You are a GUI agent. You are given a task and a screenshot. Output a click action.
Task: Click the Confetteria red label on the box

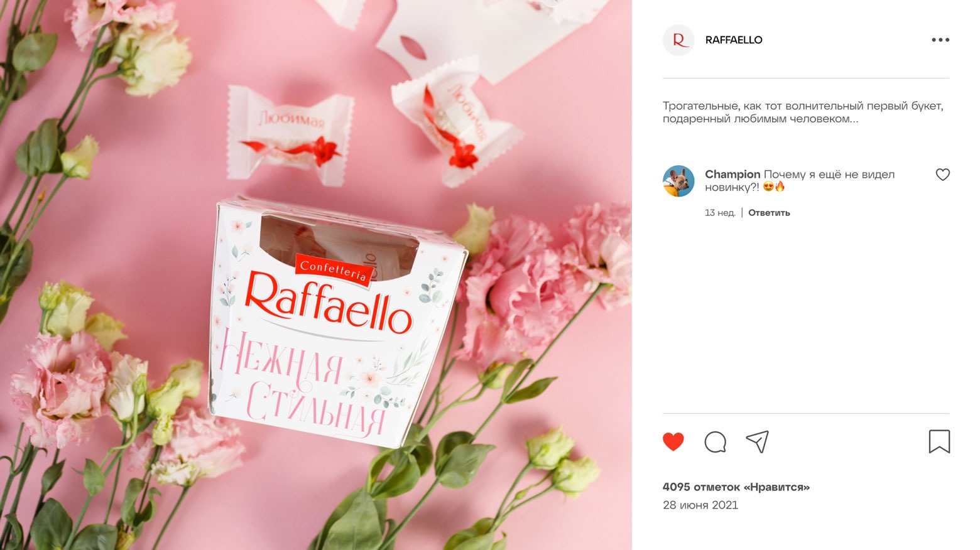click(334, 270)
